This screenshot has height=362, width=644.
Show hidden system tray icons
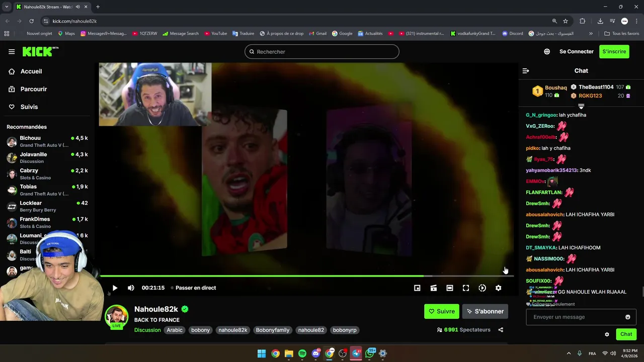coord(569,353)
